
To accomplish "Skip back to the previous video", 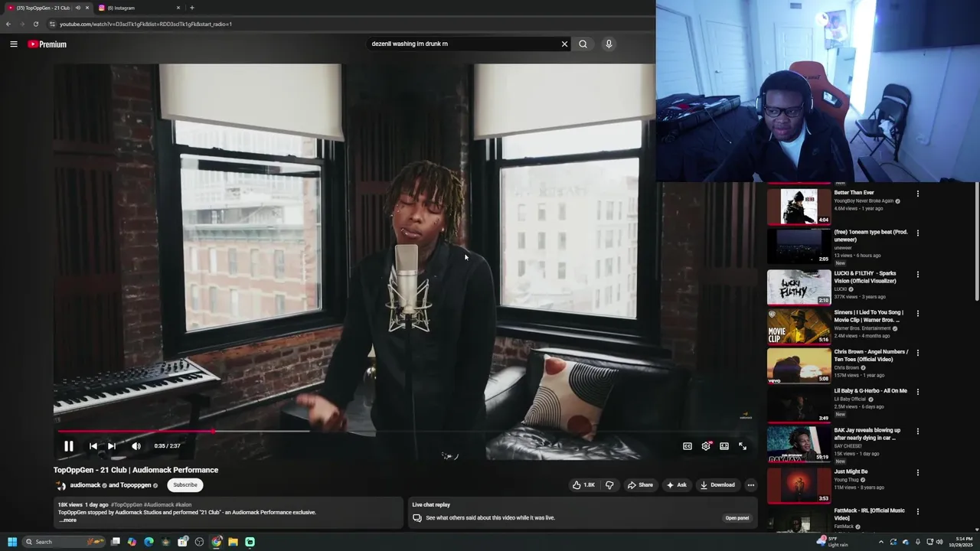I will 93,446.
